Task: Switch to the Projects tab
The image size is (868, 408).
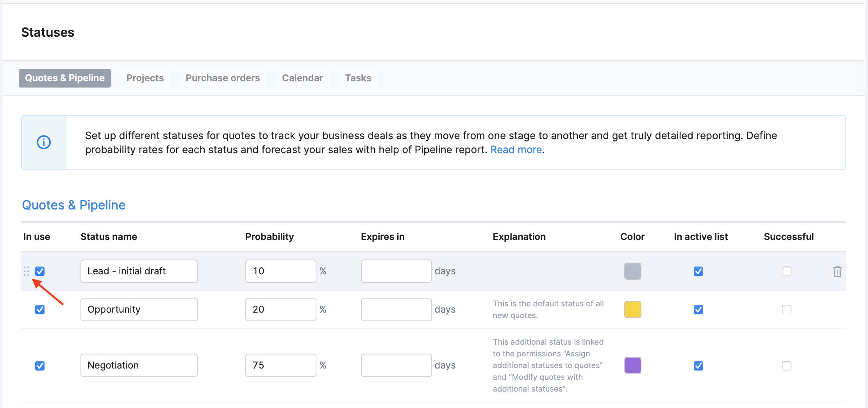Action: click(145, 78)
